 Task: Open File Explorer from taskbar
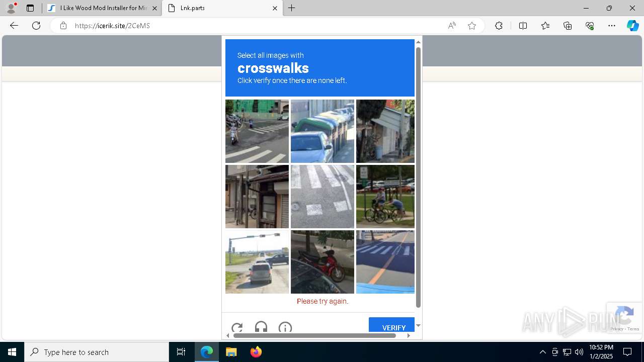point(231,352)
